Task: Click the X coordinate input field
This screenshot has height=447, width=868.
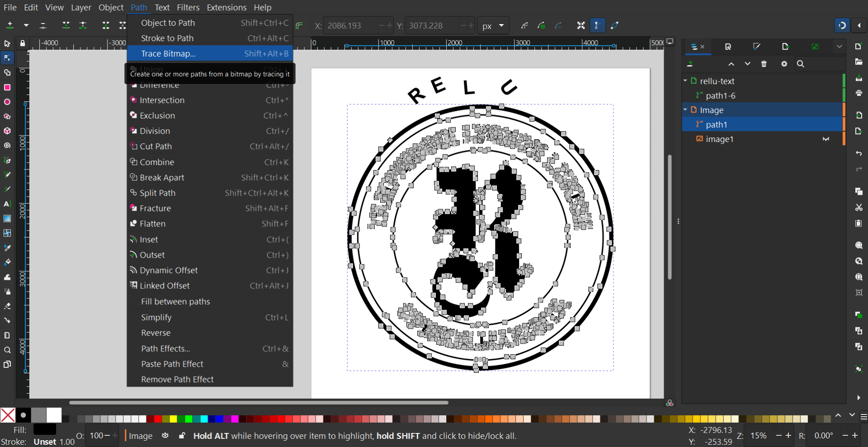Action: point(350,26)
